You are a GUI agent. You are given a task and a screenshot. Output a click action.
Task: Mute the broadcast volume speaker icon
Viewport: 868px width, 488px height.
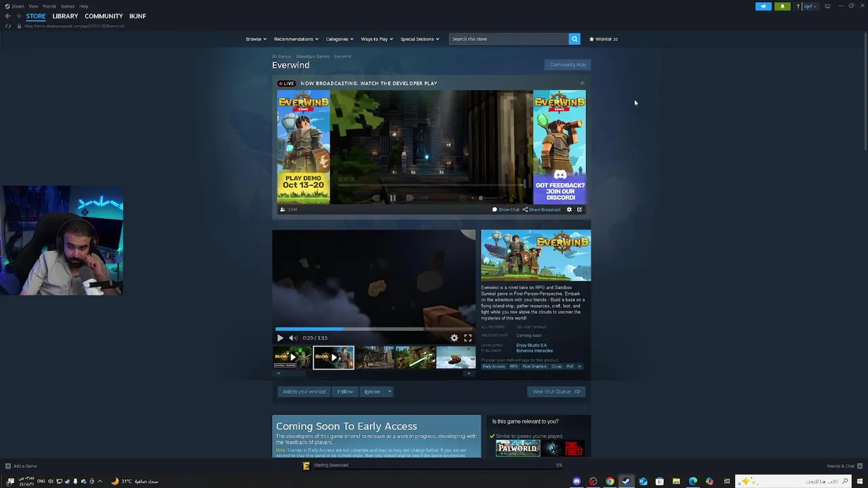(x=473, y=198)
